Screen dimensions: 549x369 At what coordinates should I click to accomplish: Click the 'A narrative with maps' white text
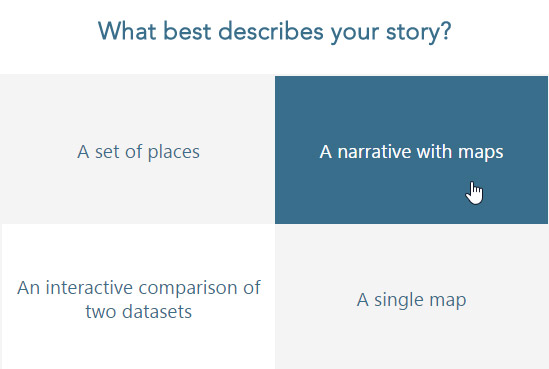pyautogui.click(x=411, y=152)
